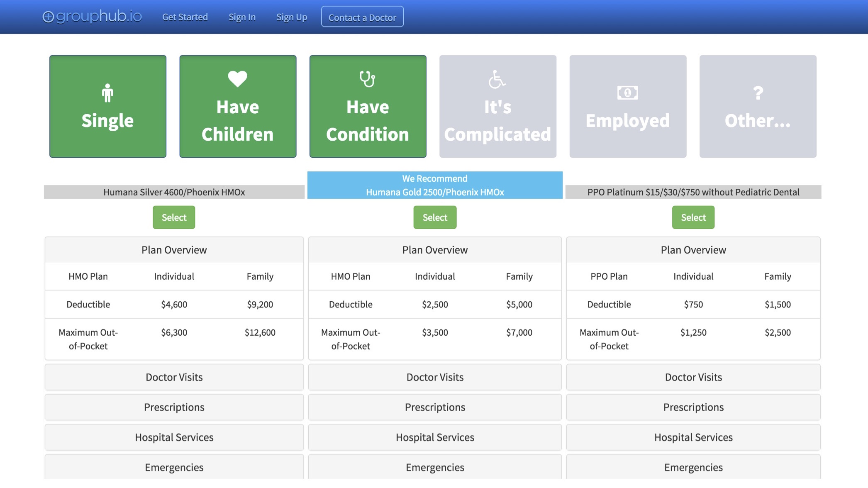Collapse Plan Overview for Humana Silver plan
This screenshot has width=868, height=488.
(x=174, y=250)
